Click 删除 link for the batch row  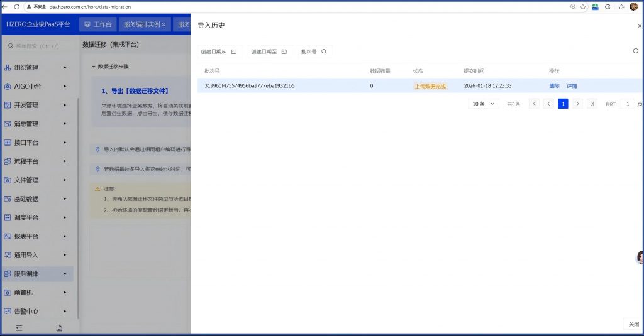coord(554,86)
